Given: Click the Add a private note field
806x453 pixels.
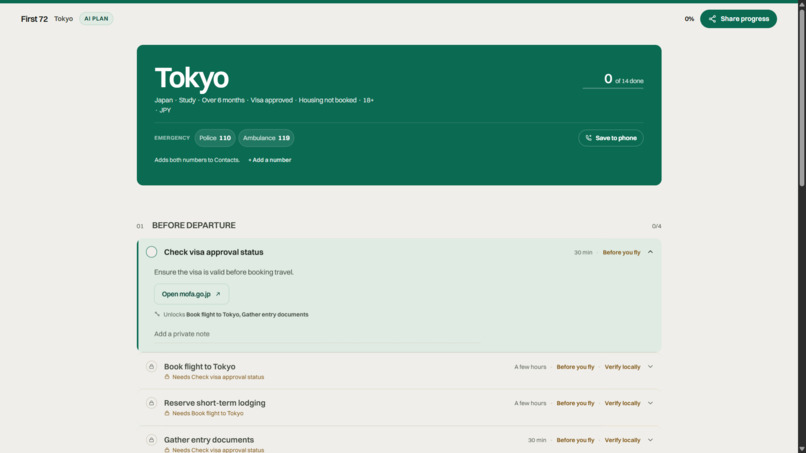Looking at the screenshot, I should pyautogui.click(x=317, y=334).
